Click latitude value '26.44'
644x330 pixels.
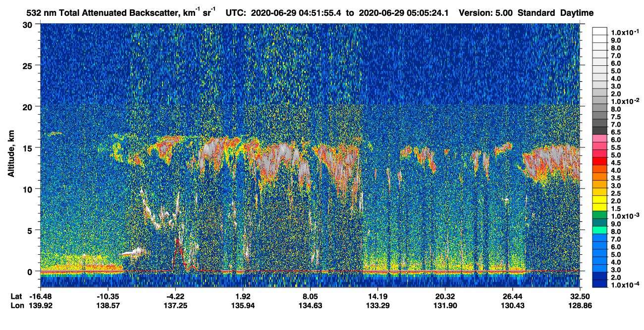coord(512,296)
